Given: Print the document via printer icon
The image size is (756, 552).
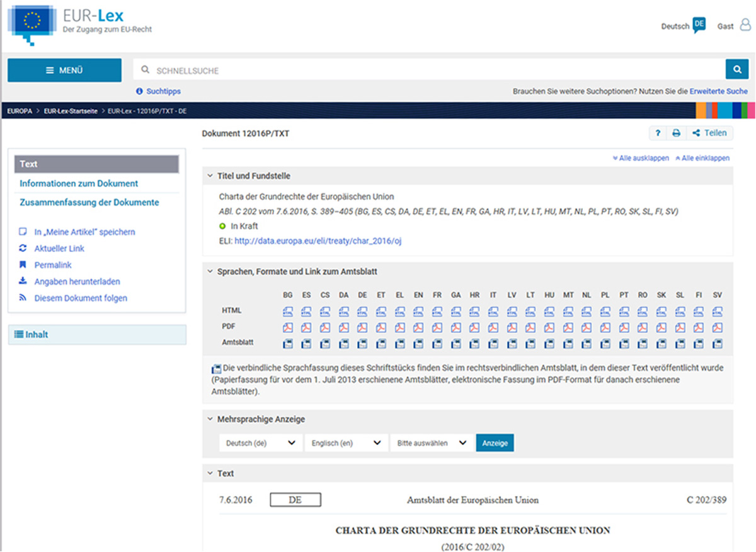Looking at the screenshot, I should 676,133.
